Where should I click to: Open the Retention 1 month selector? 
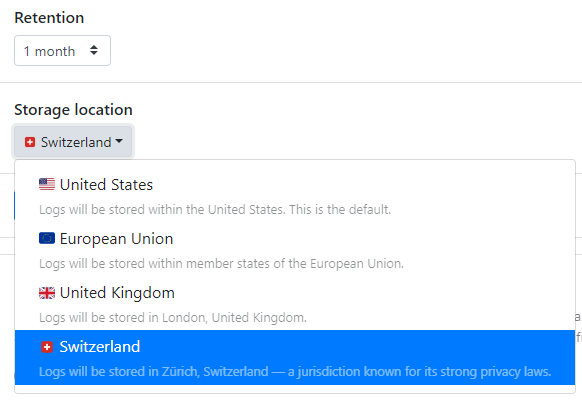coord(62,50)
